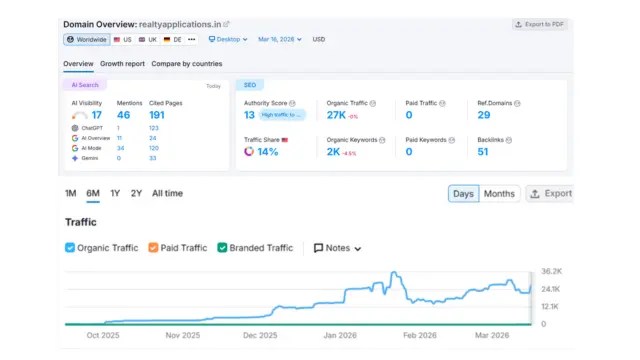
Task: Select the US flag region
Action: [122, 40]
